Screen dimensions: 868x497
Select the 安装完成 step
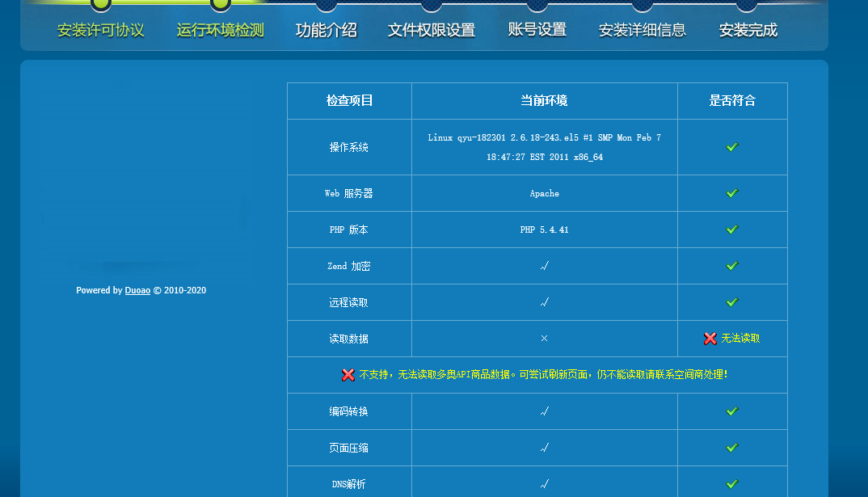tap(748, 31)
